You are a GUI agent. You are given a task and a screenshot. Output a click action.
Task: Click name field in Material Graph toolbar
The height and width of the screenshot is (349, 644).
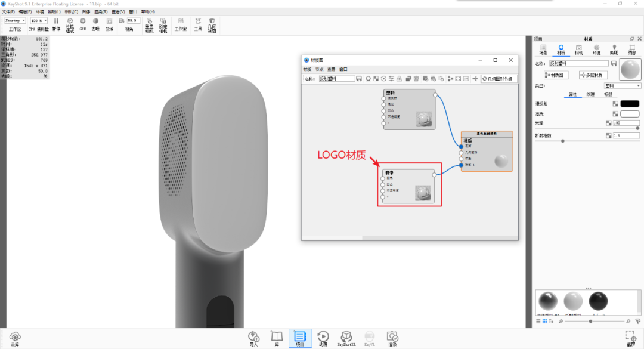tap(336, 79)
